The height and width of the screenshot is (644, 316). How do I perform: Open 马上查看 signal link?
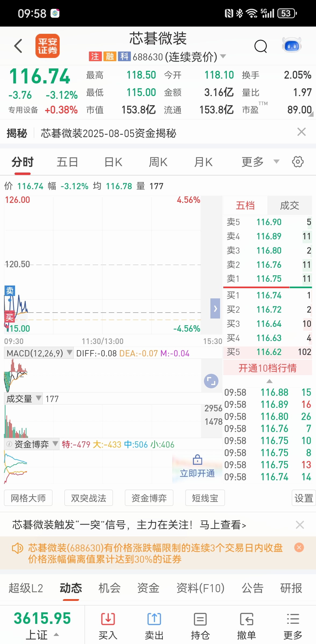(x=223, y=525)
